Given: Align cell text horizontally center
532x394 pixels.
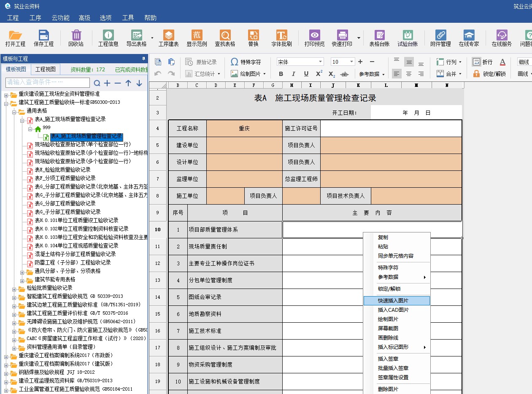Looking at the screenshot, I should pos(409,74).
